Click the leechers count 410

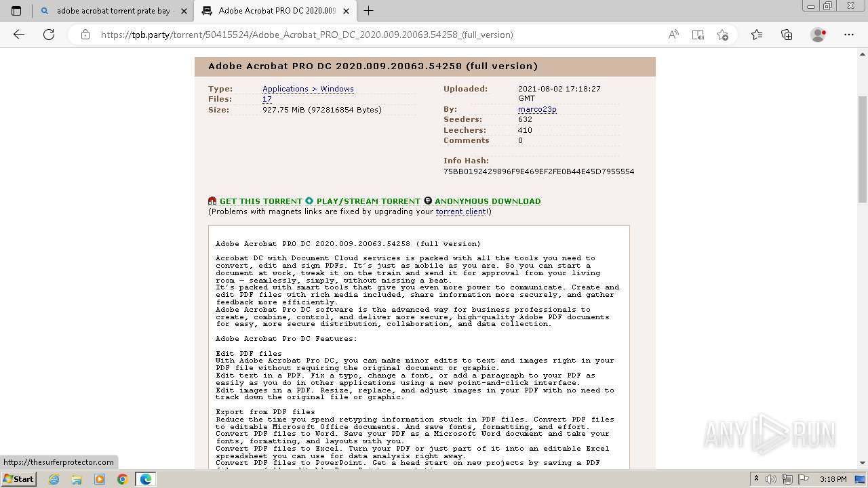525,130
